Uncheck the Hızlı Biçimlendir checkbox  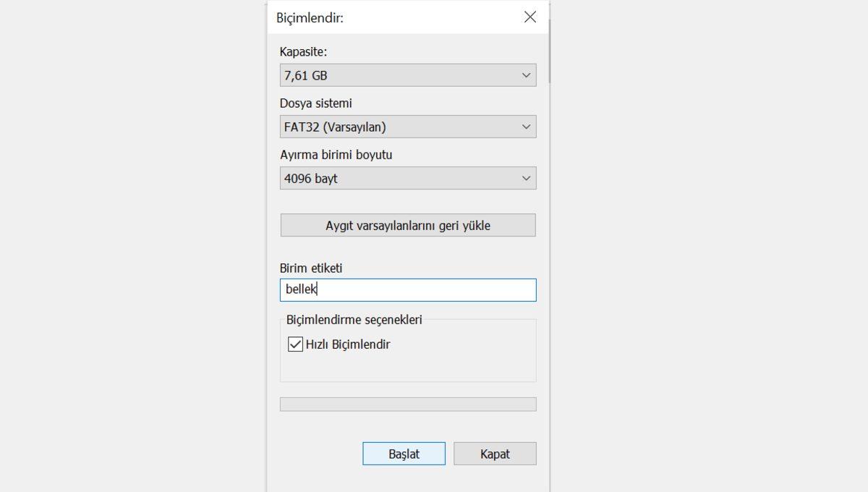(295, 344)
